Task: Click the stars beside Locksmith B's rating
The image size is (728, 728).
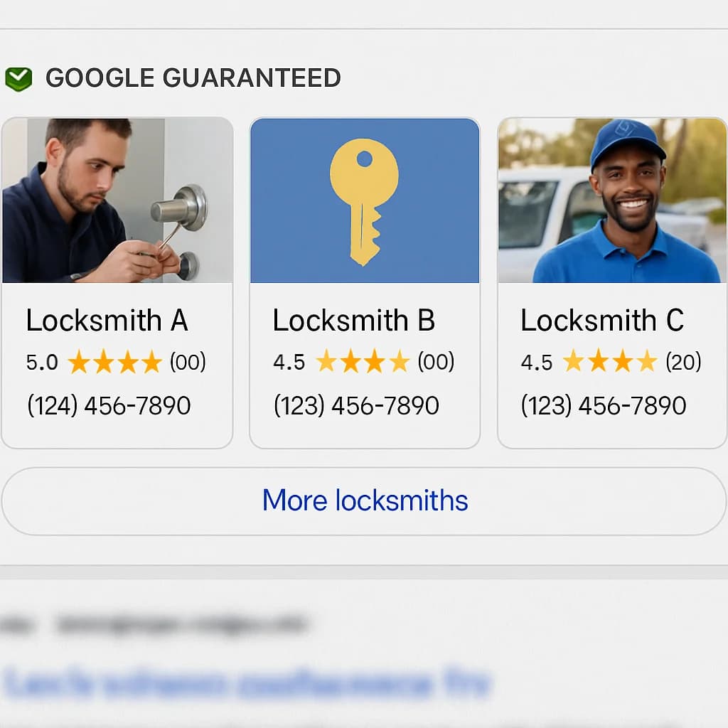Action: [363, 363]
